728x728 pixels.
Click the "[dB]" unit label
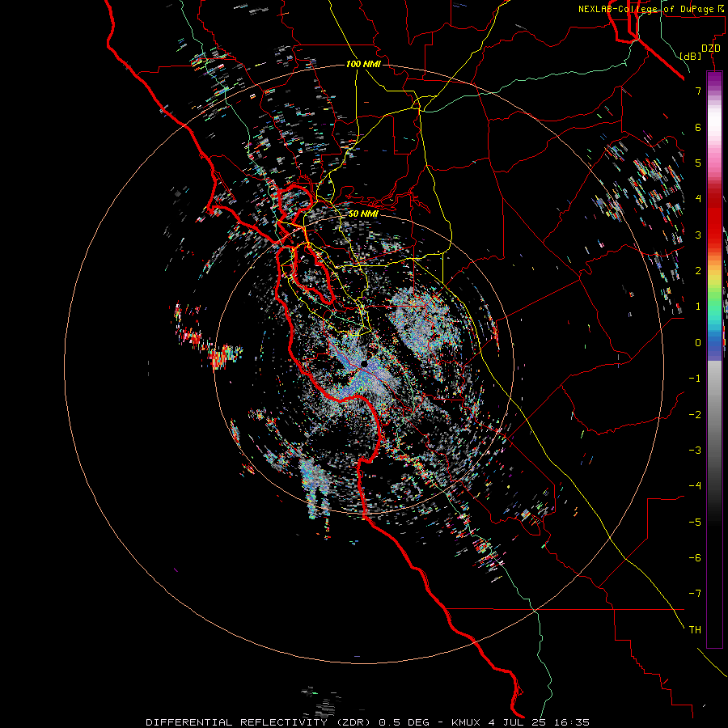(x=690, y=56)
